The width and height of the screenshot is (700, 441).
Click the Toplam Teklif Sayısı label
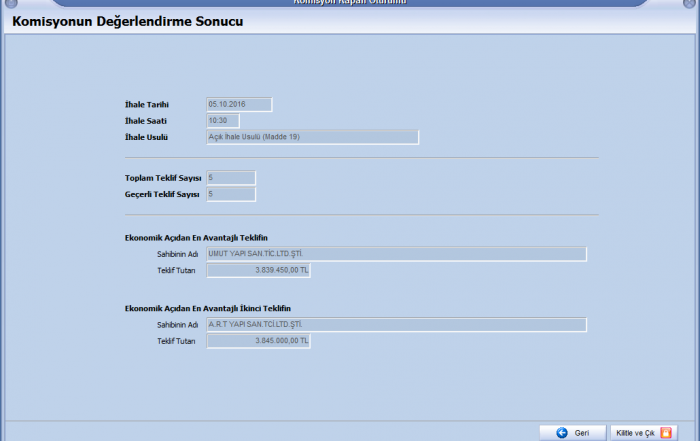coord(162,178)
